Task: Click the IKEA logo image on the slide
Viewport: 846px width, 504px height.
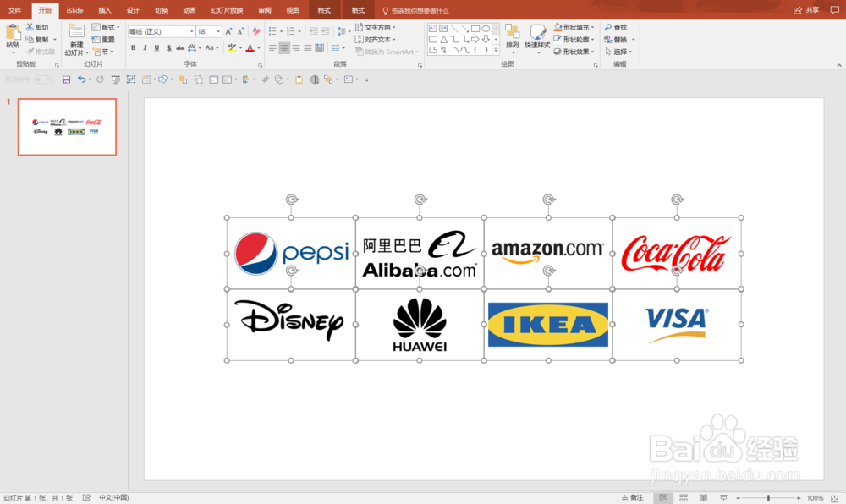Action: click(x=548, y=325)
